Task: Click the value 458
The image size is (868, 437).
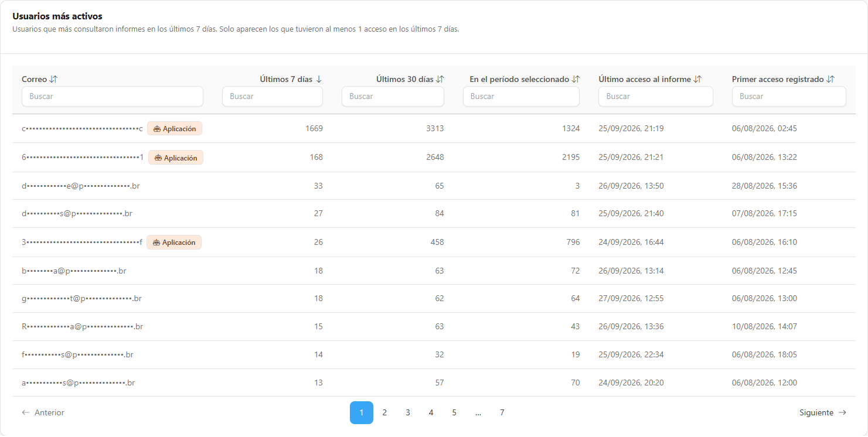Action: [437, 242]
